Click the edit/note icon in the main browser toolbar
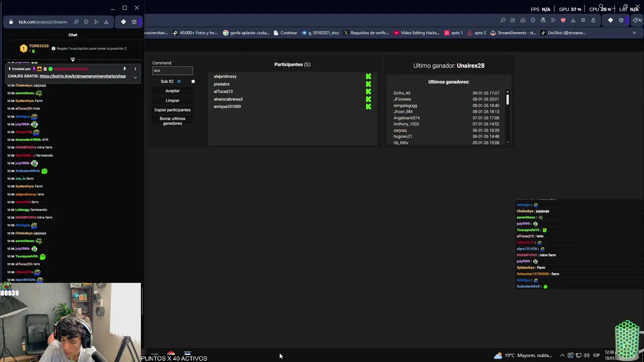This screenshot has width=644, height=362. (513, 20)
